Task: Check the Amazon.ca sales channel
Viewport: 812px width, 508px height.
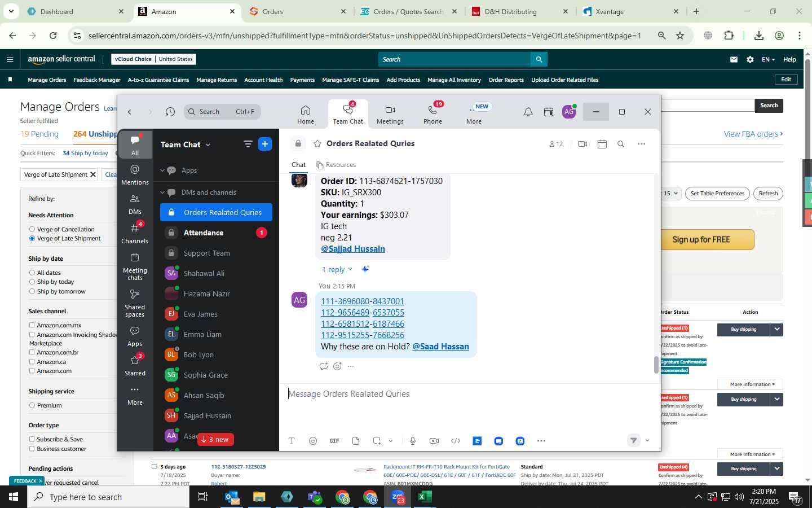Action: (32, 362)
